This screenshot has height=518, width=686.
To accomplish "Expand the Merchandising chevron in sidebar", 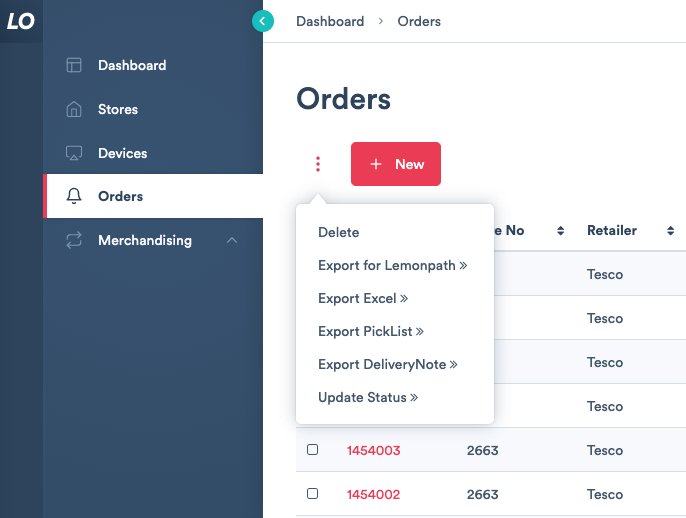I will [232, 241].
